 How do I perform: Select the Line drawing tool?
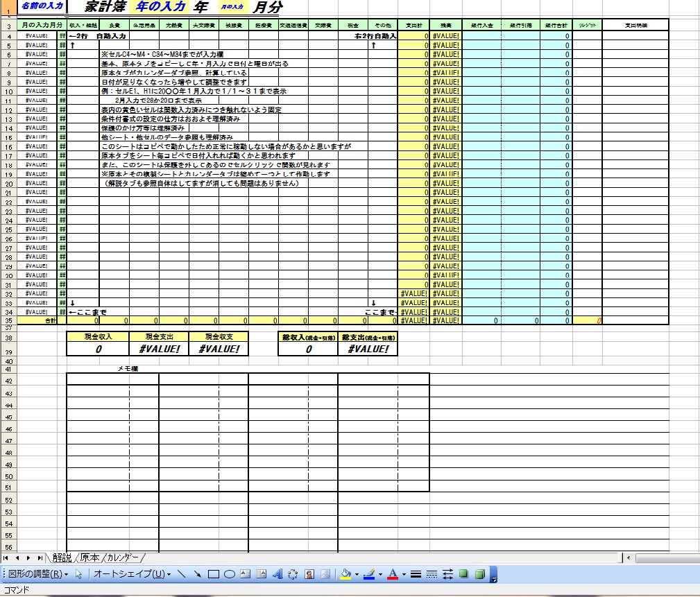click(x=182, y=574)
